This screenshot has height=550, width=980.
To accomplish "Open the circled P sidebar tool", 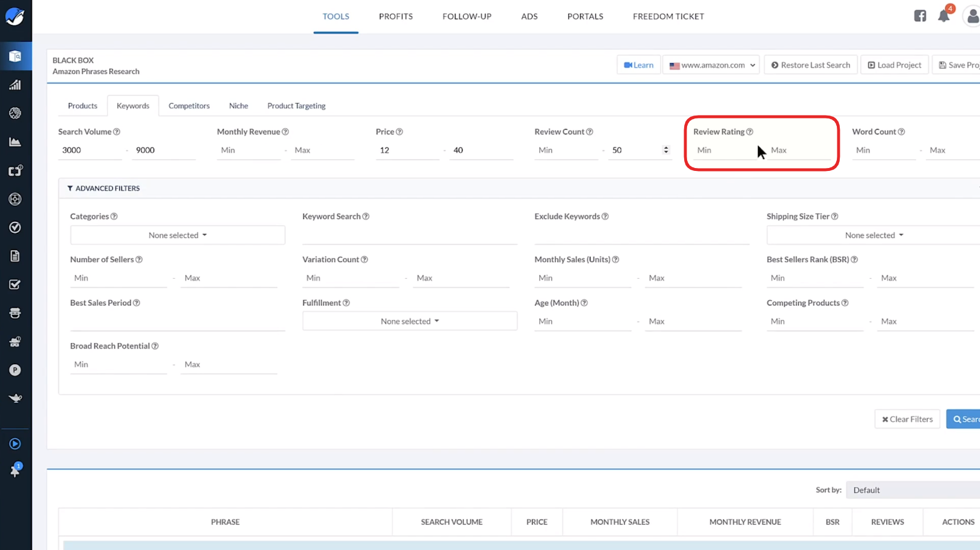I will pyautogui.click(x=15, y=370).
